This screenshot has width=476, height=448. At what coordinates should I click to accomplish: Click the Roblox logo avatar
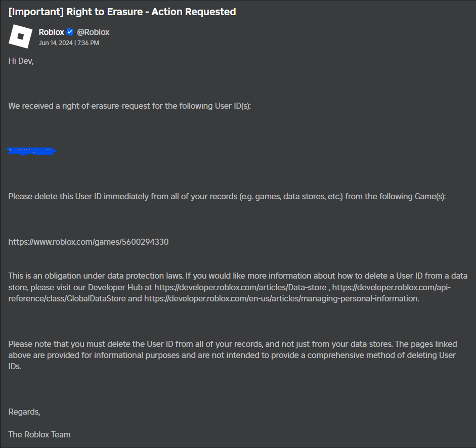(20, 36)
